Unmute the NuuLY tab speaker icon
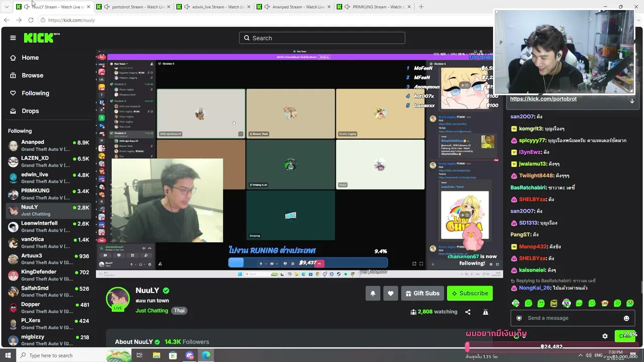 click(x=27, y=7)
